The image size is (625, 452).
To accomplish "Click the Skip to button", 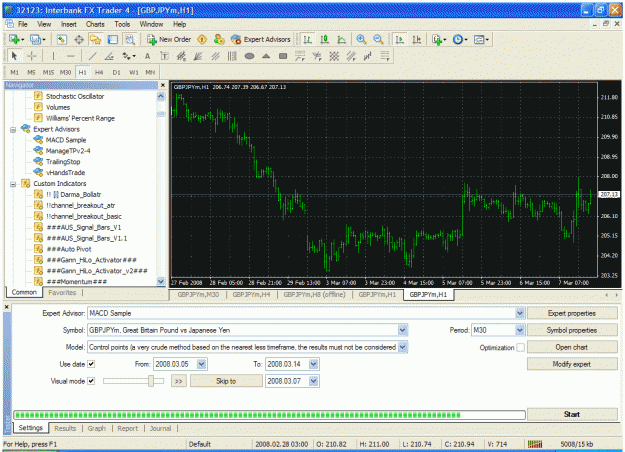I will tap(226, 381).
